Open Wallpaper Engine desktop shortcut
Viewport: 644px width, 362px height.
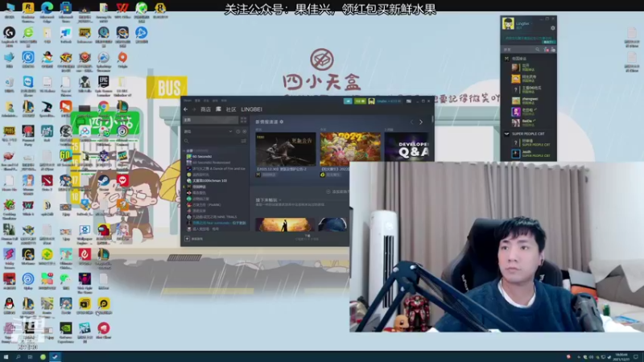(x=85, y=230)
